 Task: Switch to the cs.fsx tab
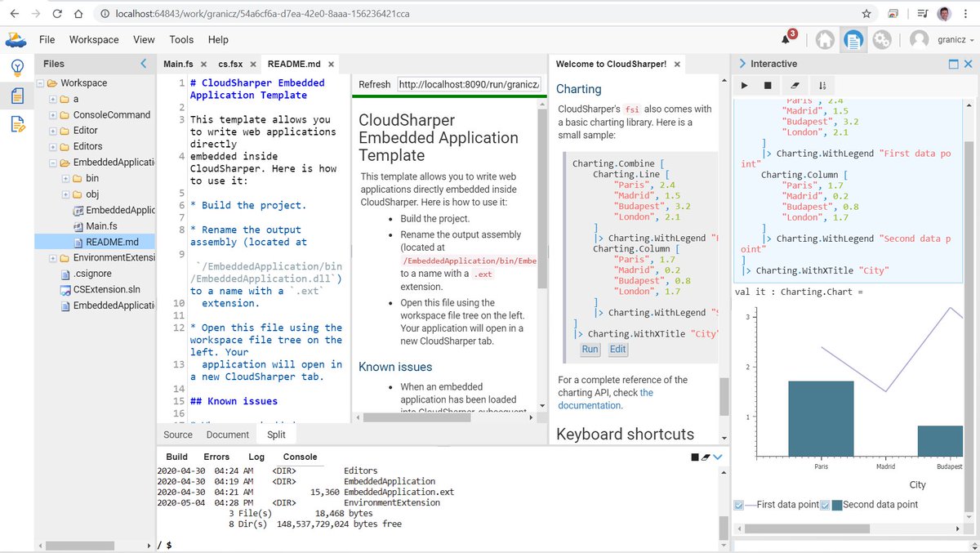(x=230, y=64)
